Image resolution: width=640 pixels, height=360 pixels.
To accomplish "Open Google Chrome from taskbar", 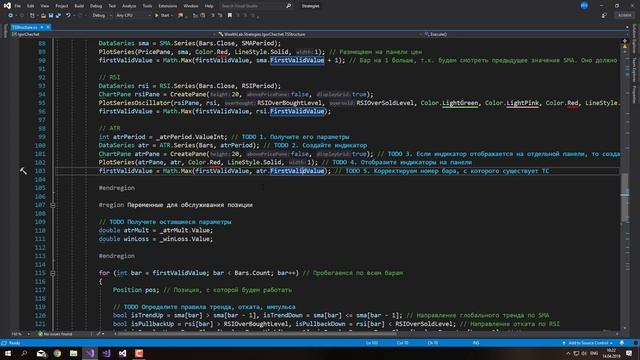I will point(57,353).
